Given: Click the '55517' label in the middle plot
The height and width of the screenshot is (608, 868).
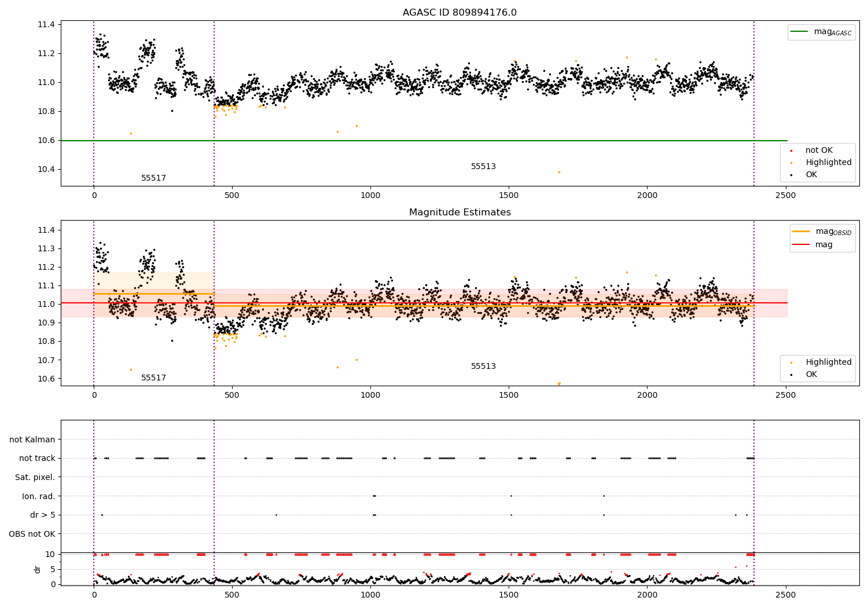Looking at the screenshot, I should point(153,378).
